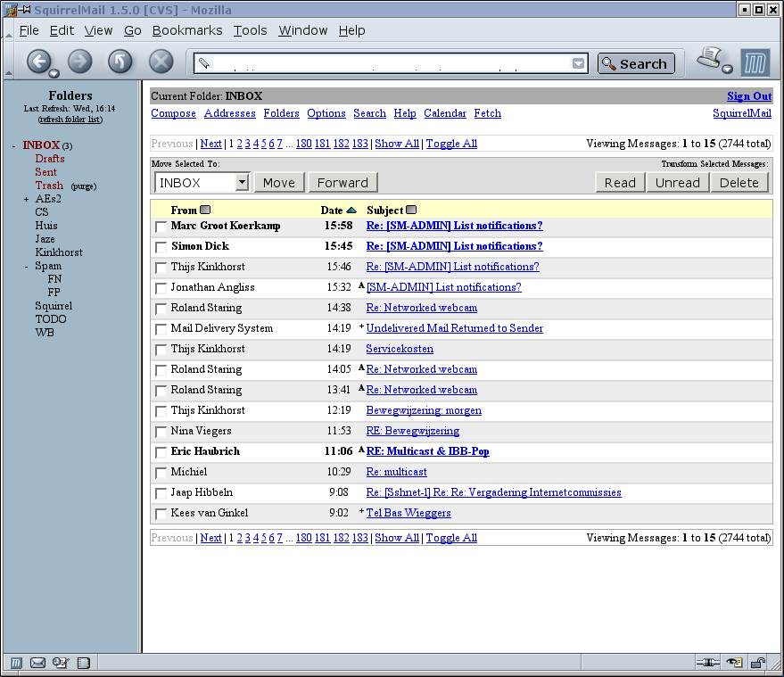784x677 pixels.
Task: Open the Print button dropdown arrow
Action: point(728,69)
